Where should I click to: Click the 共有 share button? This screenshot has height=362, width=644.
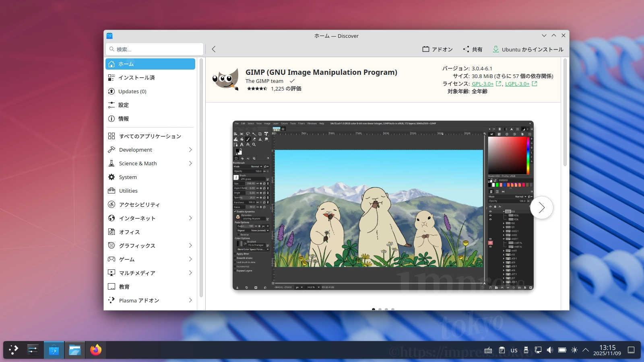473,49
